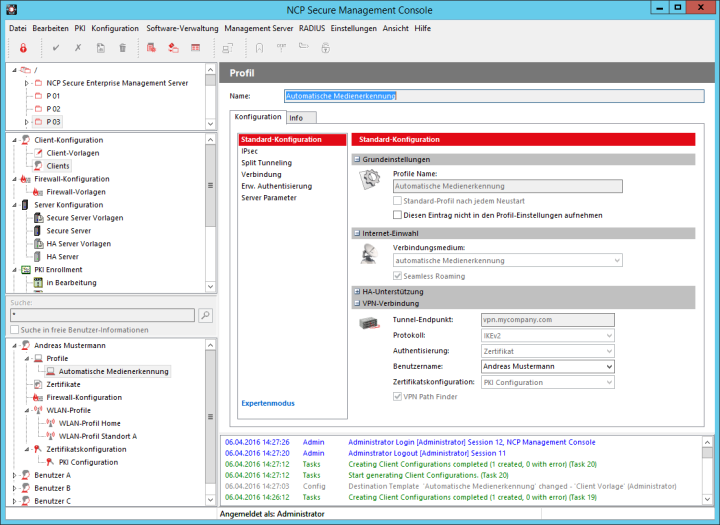Open the Software-Verwaltung menu
Screen dimensions: 720x525
tap(182, 28)
